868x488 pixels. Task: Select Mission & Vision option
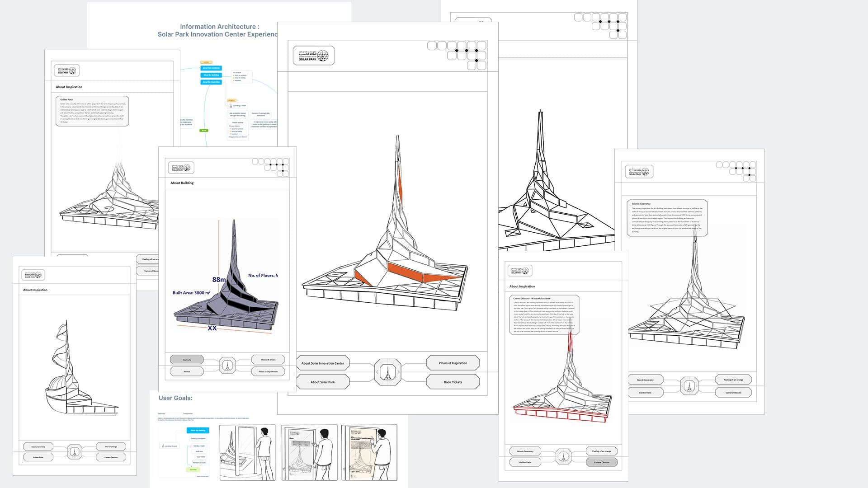coord(268,360)
